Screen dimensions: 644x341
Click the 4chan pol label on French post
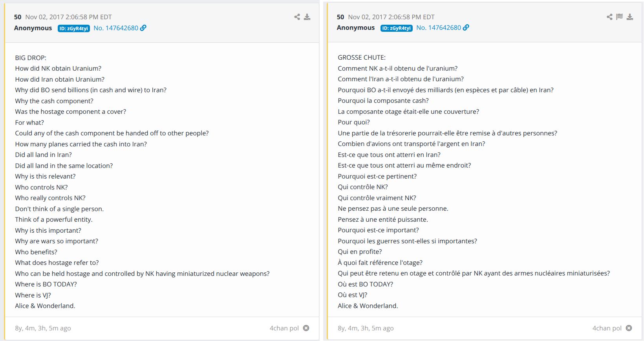tap(607, 328)
